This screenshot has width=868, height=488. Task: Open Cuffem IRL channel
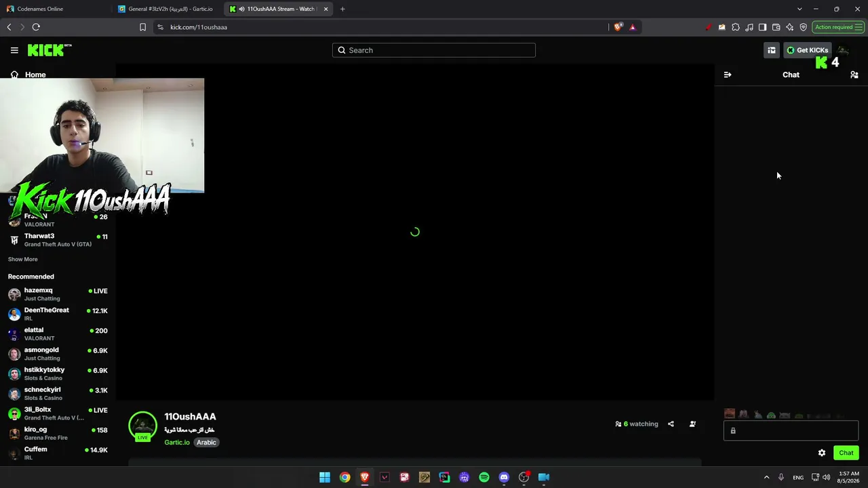(58, 453)
